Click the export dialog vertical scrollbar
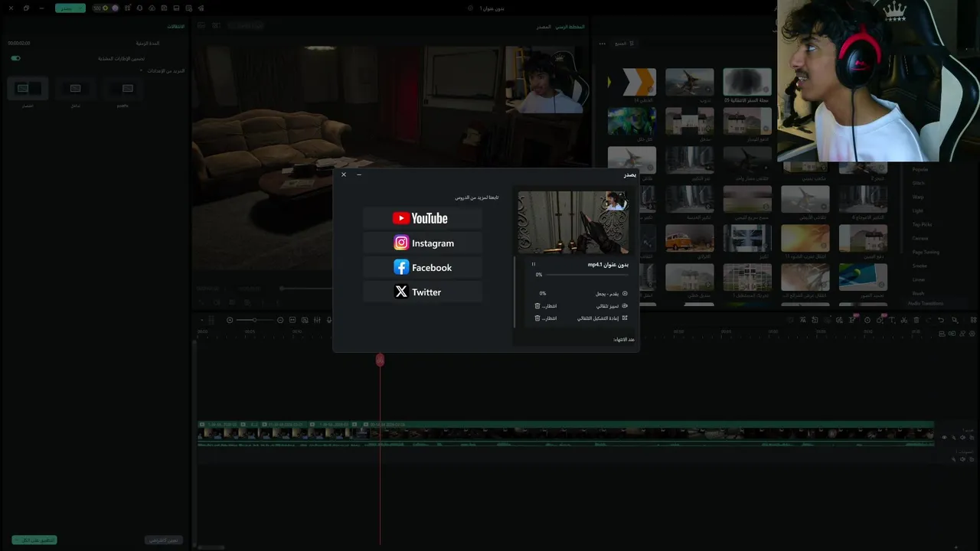980x551 pixels. [x=514, y=291]
